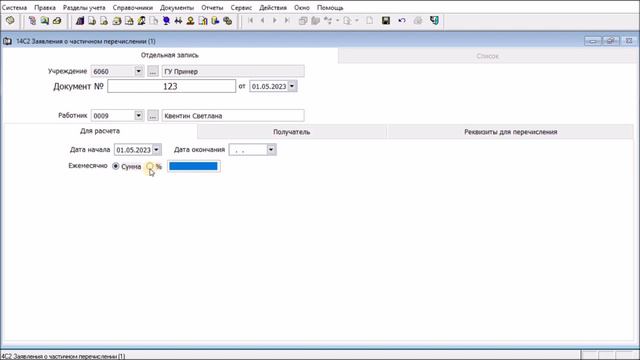Click the highlighted monthly amount field

(193, 166)
